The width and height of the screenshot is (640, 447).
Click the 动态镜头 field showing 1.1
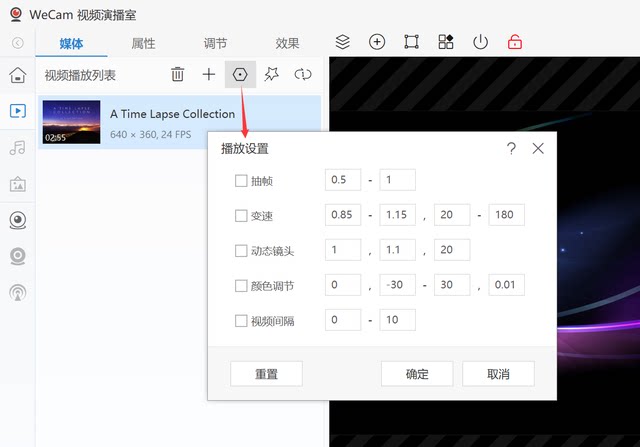pos(398,250)
